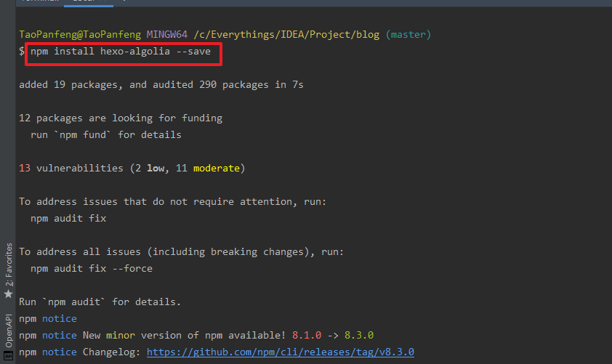This screenshot has width=612, height=364.
Task: Click the 'npm audit fix --force' line
Action: (92, 268)
